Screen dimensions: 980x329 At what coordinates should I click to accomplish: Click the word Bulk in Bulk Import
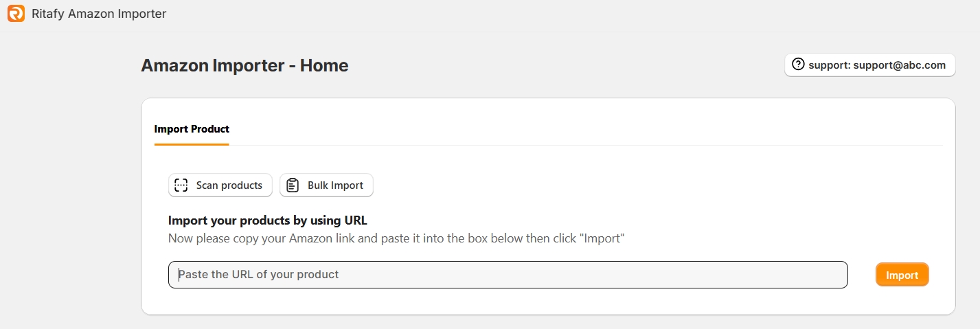click(319, 185)
